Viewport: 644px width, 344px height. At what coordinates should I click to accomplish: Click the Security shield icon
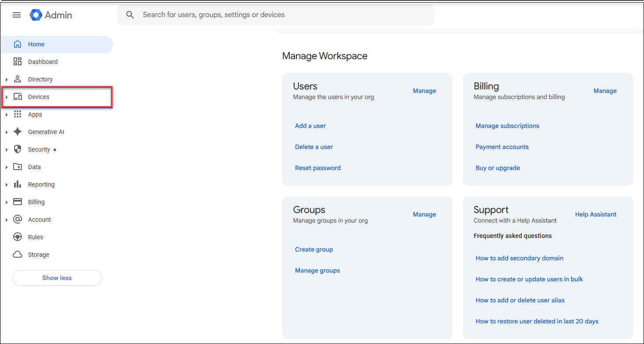tap(18, 149)
